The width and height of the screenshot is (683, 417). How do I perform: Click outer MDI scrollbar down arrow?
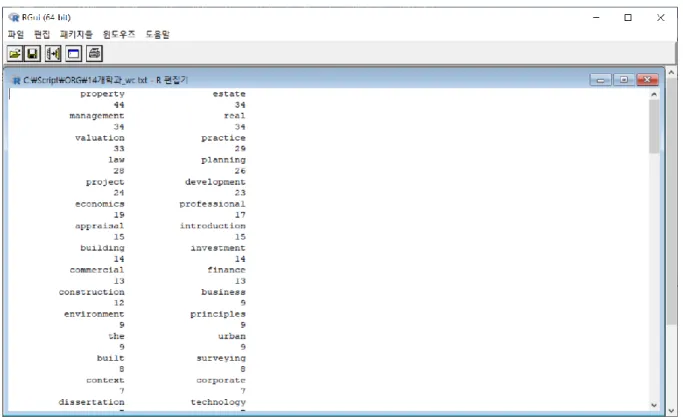point(671,410)
